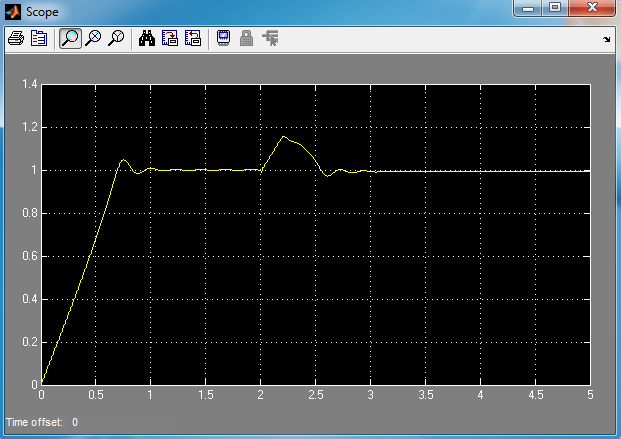Minimize the Scope window

click(x=529, y=9)
